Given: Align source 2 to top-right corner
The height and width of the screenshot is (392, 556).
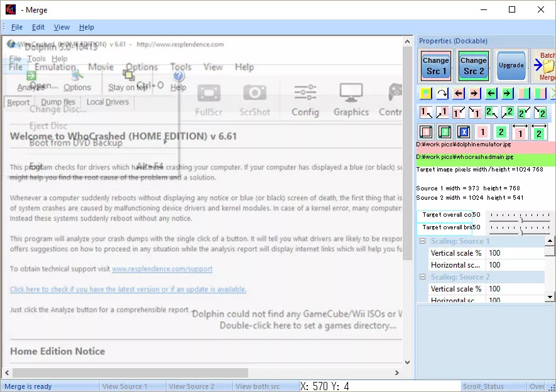Looking at the screenshot, I should 508,112.
